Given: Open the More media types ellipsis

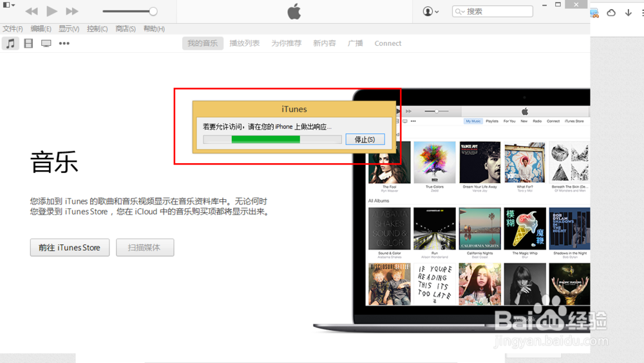Looking at the screenshot, I should point(64,43).
